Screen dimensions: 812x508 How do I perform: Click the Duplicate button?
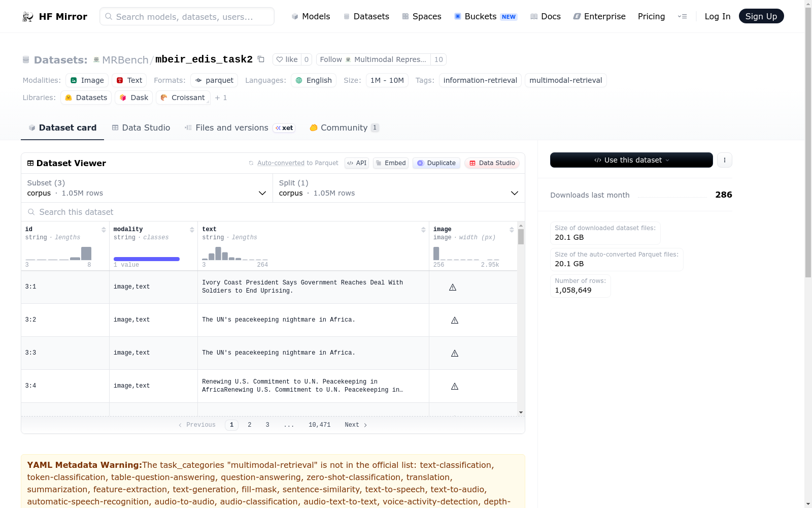point(436,163)
